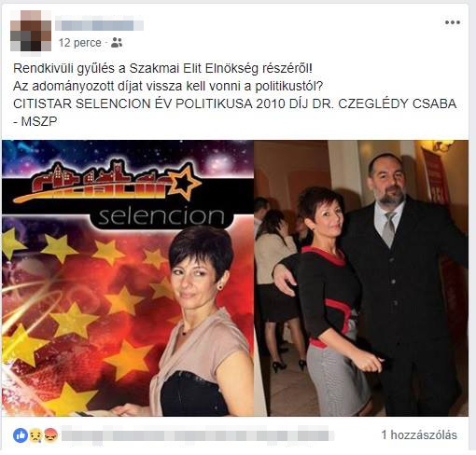The height and width of the screenshot is (455, 476).
Task: Open the blurred list of reactor names
Action: (198, 435)
